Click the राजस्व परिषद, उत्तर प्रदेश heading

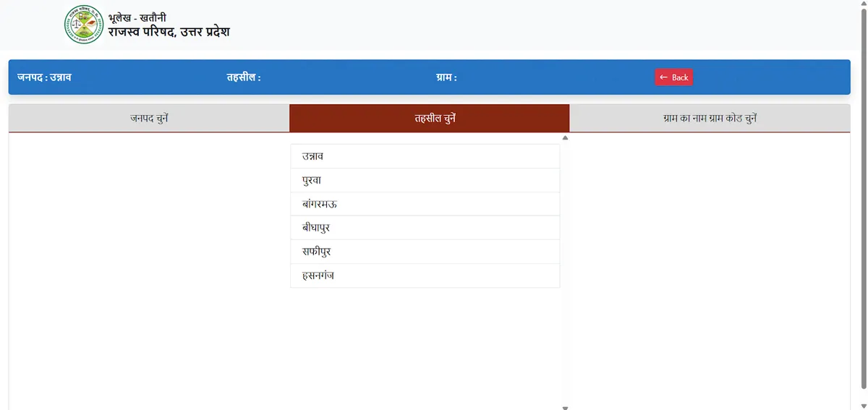pos(169,32)
